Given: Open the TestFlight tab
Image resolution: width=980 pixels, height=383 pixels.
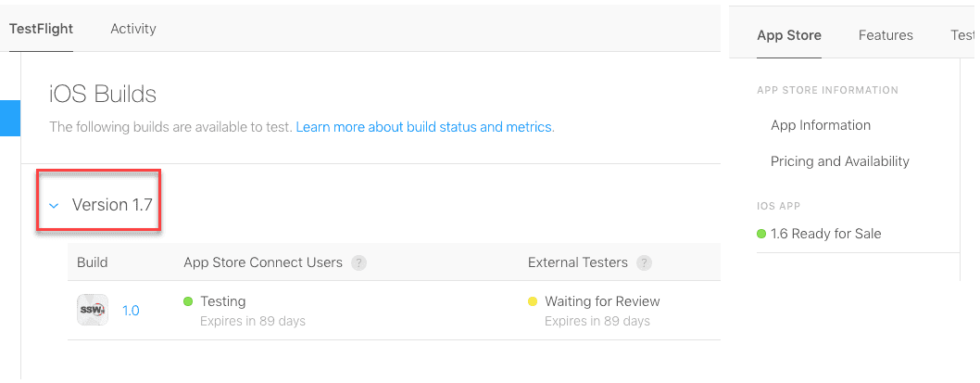Looking at the screenshot, I should pos(41,29).
